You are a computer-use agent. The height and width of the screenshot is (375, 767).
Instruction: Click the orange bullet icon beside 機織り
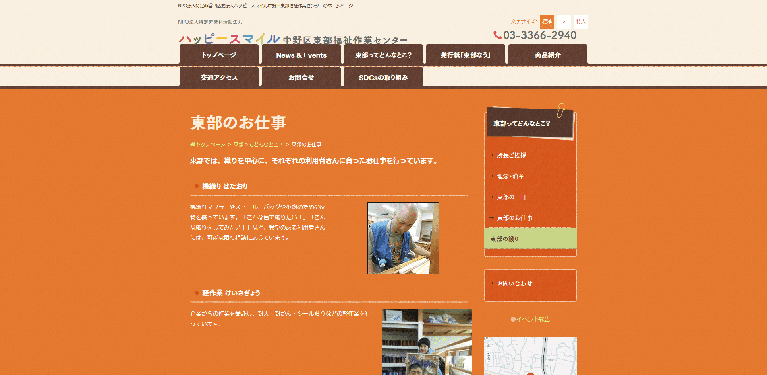pos(197,186)
